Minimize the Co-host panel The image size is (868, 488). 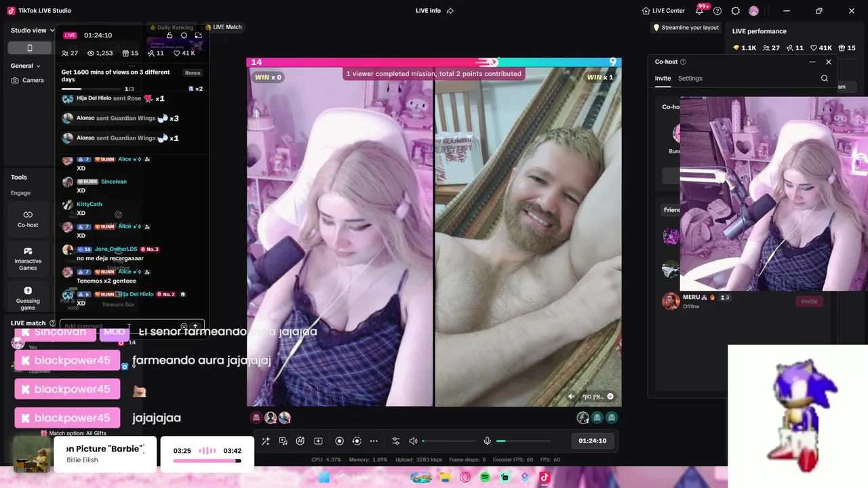coord(812,62)
